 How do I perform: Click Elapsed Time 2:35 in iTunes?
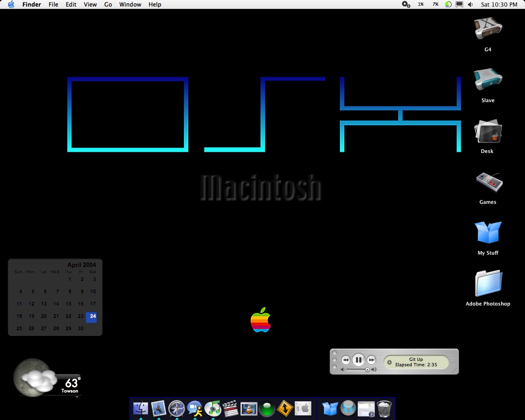coord(416,365)
